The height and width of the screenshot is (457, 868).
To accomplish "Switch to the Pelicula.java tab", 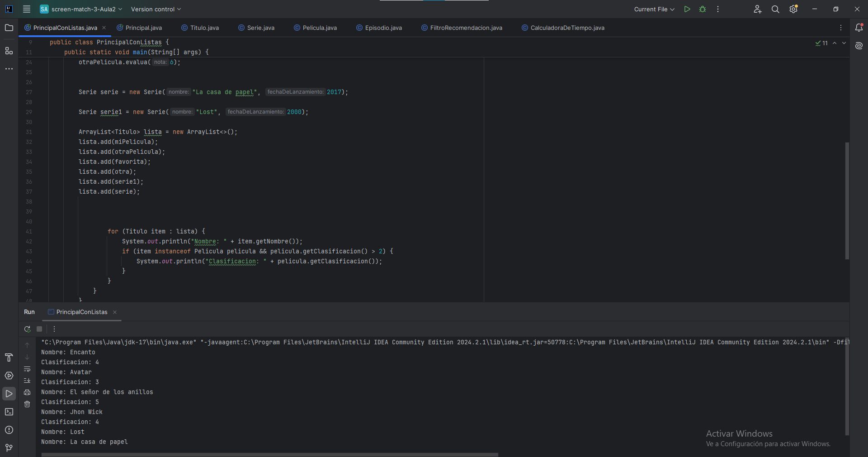I will (x=315, y=28).
